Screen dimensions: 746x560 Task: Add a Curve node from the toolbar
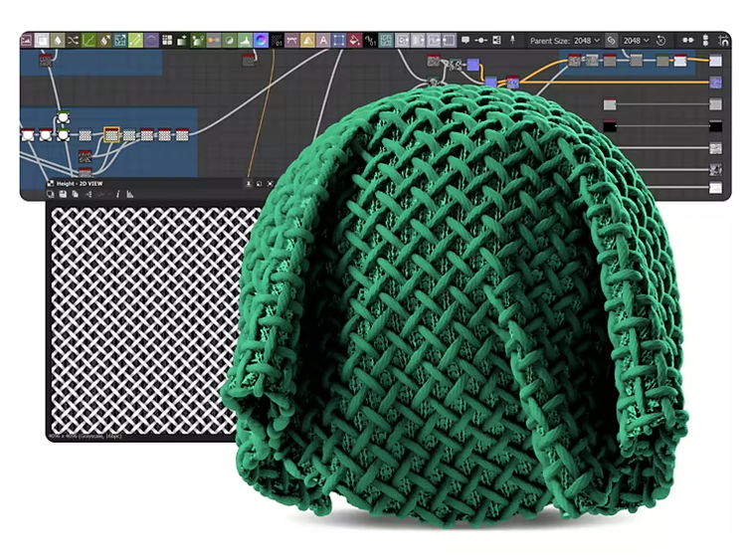click(89, 41)
